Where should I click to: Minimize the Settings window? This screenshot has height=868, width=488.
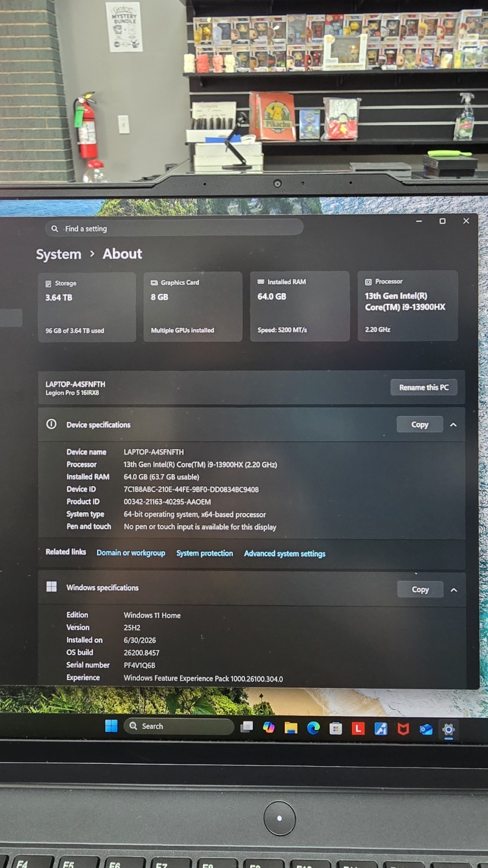click(419, 221)
